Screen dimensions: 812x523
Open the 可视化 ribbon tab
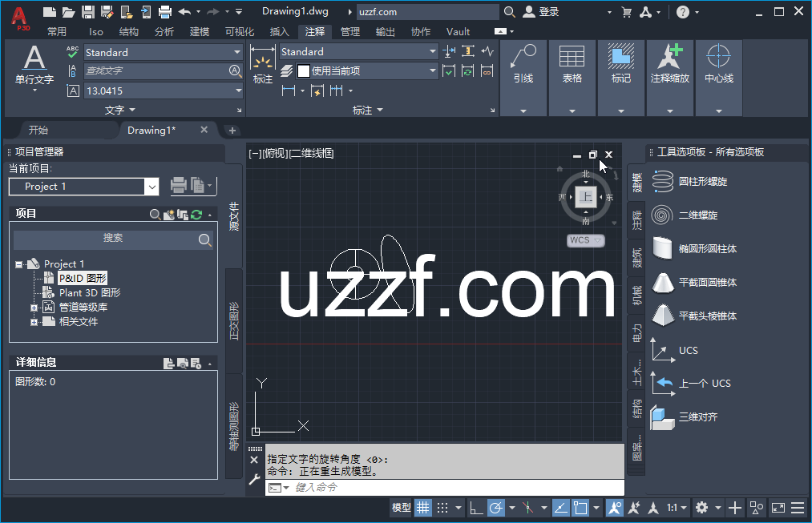point(240,32)
